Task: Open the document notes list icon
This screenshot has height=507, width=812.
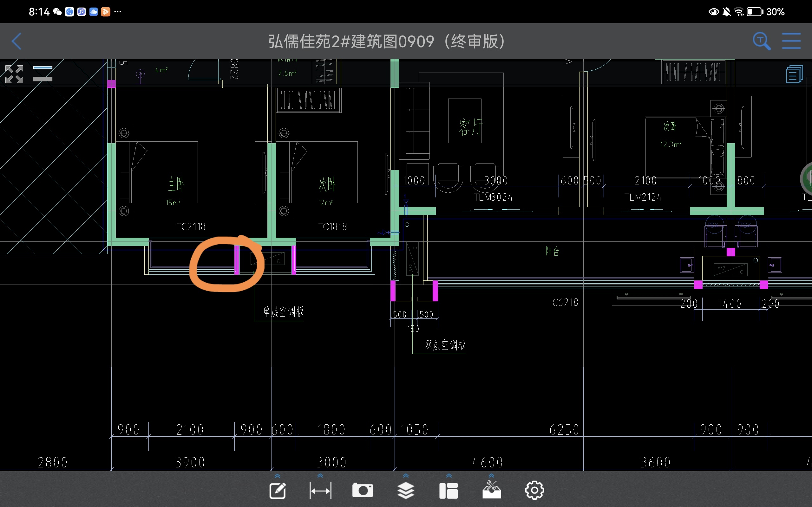Action: click(794, 74)
